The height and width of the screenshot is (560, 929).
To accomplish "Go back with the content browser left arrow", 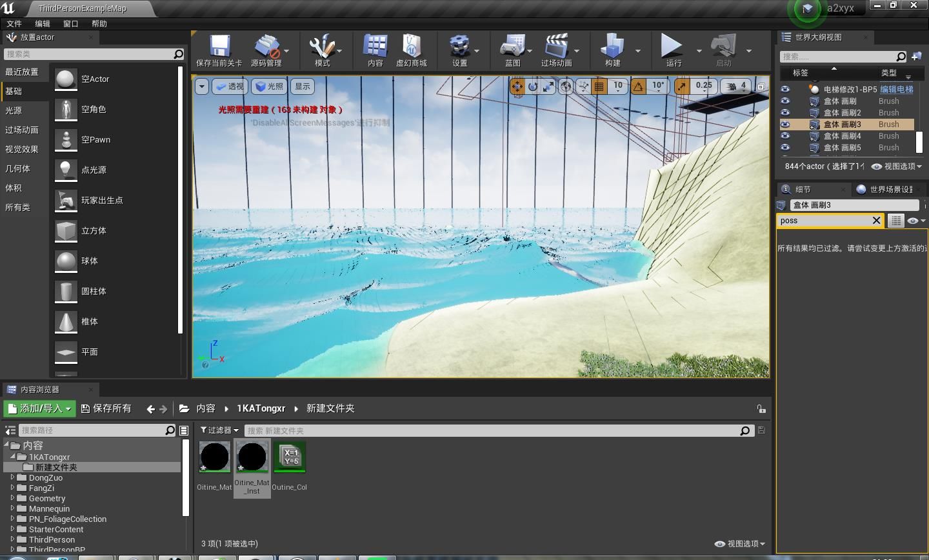I will [150, 408].
